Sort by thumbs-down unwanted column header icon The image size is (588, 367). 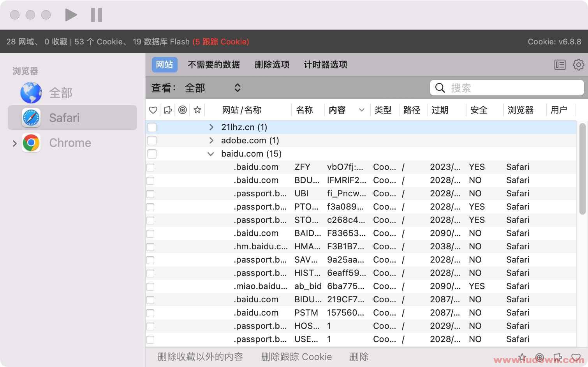(168, 110)
